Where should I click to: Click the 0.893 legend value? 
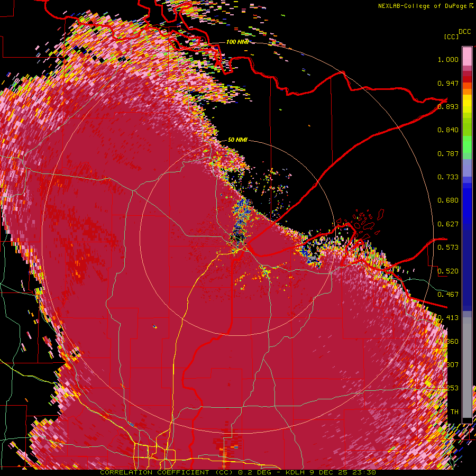pyautogui.click(x=448, y=106)
